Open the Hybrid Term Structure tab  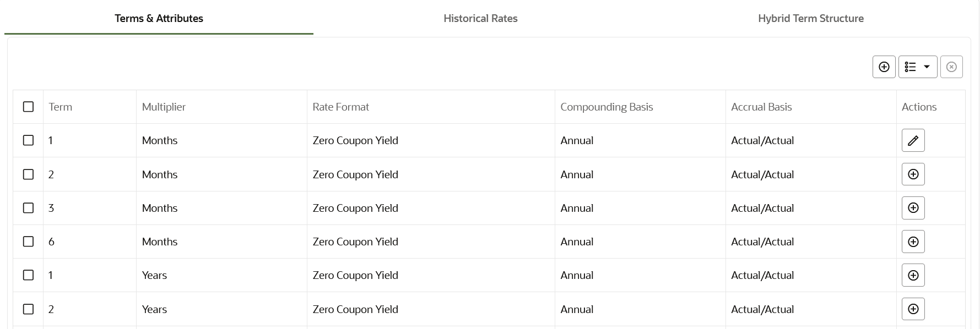(x=811, y=18)
